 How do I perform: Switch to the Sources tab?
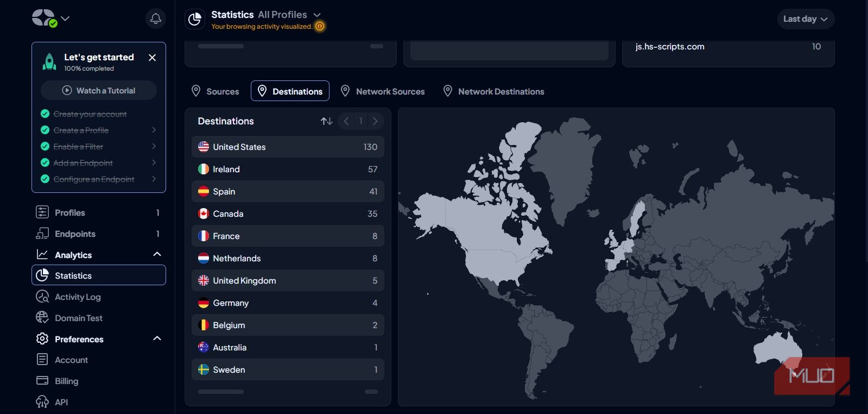pyautogui.click(x=215, y=91)
